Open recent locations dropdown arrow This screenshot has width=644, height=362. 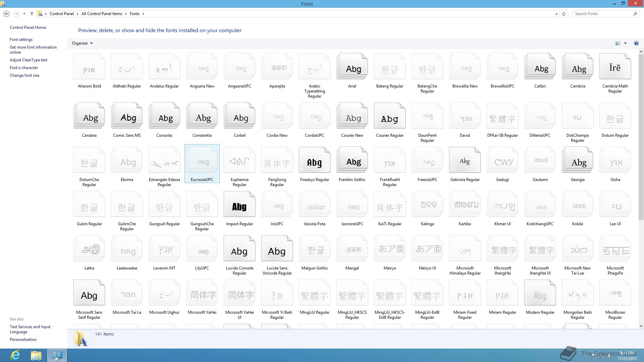pyautogui.click(x=24, y=14)
